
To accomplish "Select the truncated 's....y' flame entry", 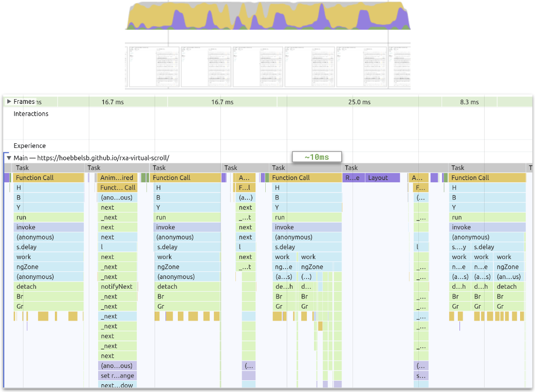I will coord(459,247).
